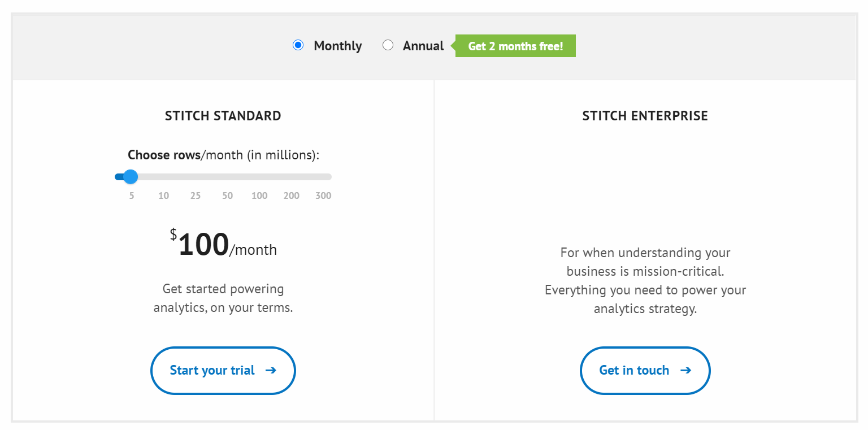Click the "Annual" label text
The width and height of the screenshot is (868, 430).
[423, 46]
